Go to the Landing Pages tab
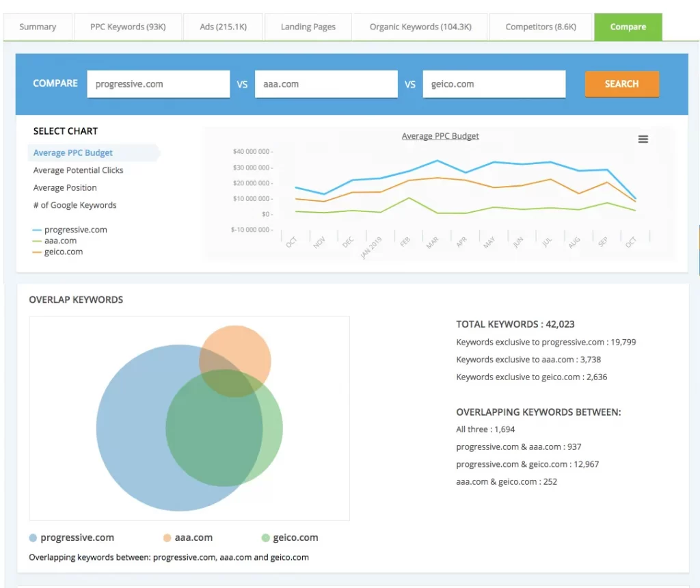This screenshot has width=700, height=588. click(x=308, y=27)
